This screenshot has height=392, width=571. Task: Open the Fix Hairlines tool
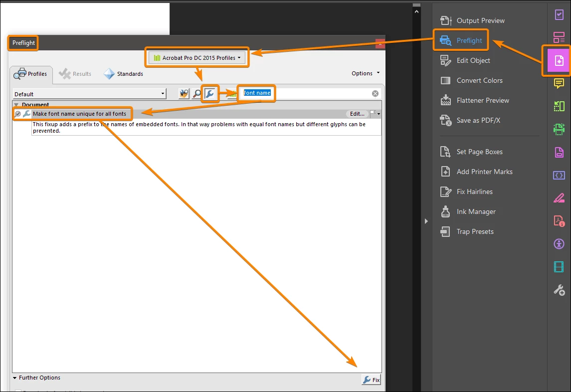(x=466, y=192)
